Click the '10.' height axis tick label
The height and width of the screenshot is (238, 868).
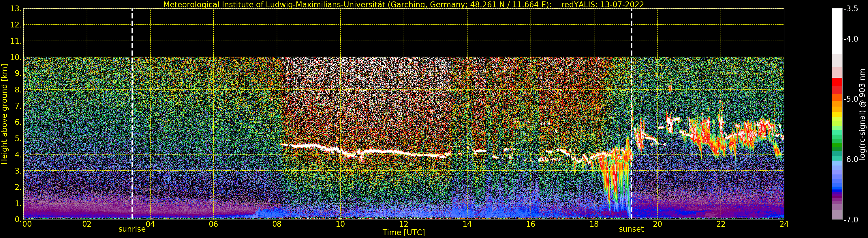[x=16, y=57]
